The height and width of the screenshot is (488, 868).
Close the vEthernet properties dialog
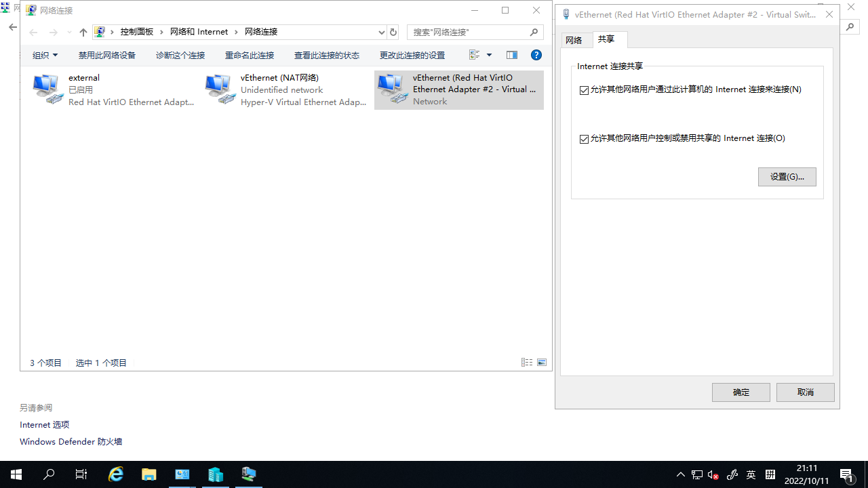pyautogui.click(x=829, y=14)
